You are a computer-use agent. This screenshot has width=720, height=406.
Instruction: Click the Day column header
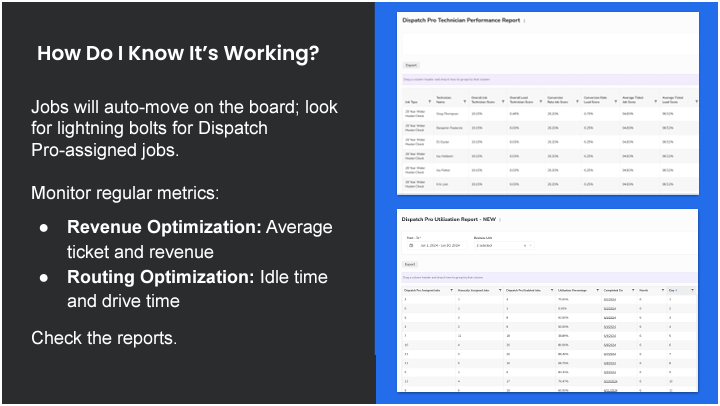click(672, 290)
